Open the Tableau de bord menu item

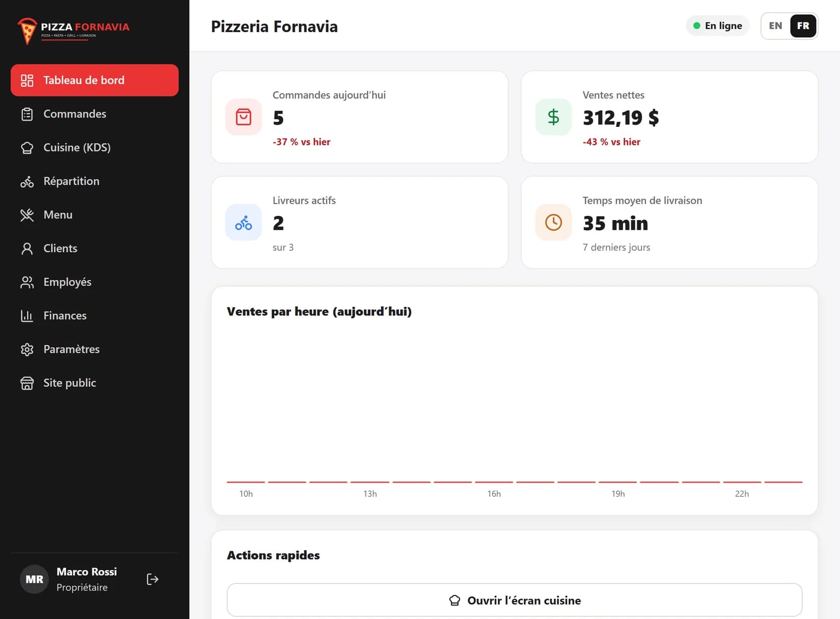pyautogui.click(x=95, y=80)
